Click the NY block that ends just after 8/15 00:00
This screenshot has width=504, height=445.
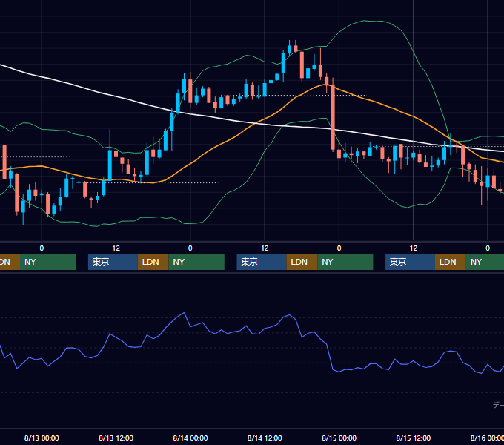point(345,262)
